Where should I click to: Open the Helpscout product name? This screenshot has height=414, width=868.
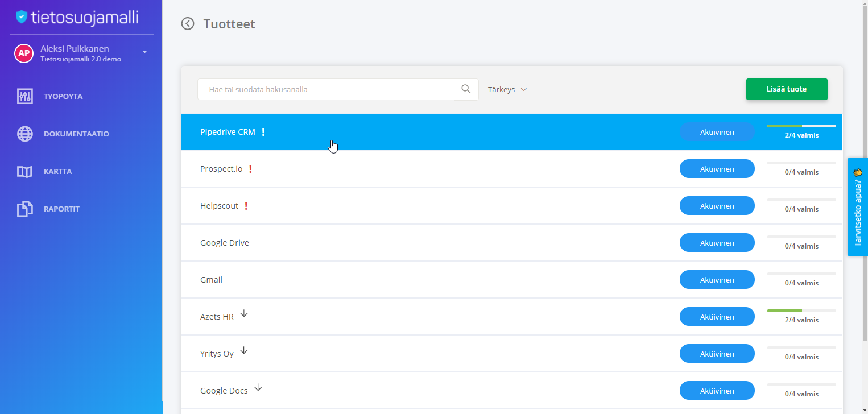pos(219,206)
